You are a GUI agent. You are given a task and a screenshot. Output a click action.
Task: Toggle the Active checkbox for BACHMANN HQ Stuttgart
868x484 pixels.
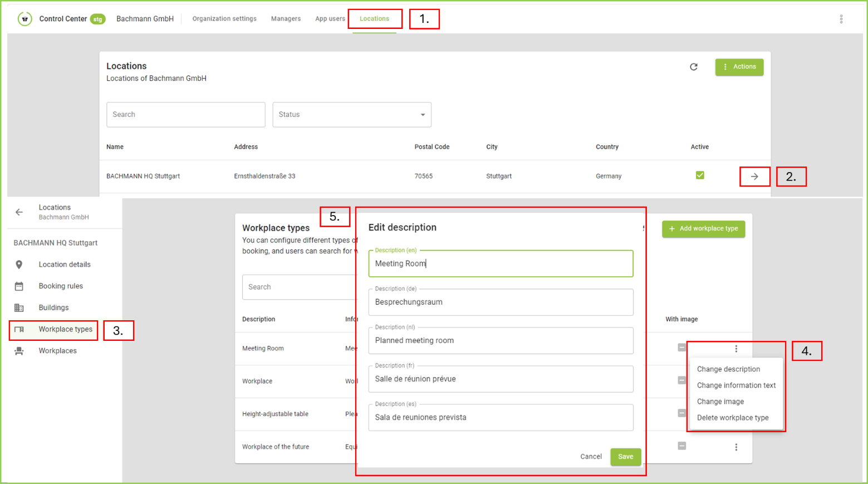point(700,175)
